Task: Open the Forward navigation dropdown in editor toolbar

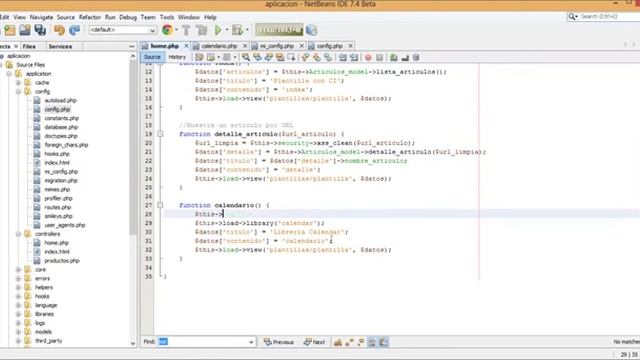Action: pyautogui.click(x=235, y=58)
